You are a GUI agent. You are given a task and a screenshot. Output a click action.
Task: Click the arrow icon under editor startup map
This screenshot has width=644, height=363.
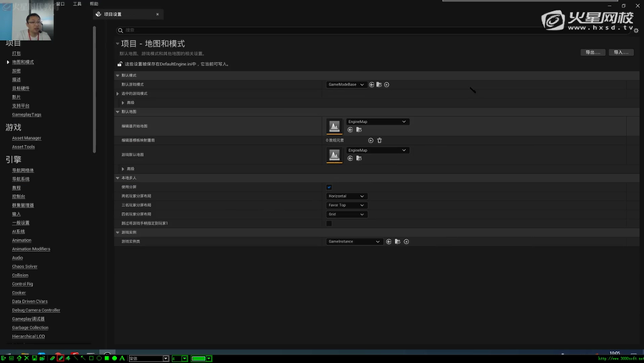[x=350, y=130]
